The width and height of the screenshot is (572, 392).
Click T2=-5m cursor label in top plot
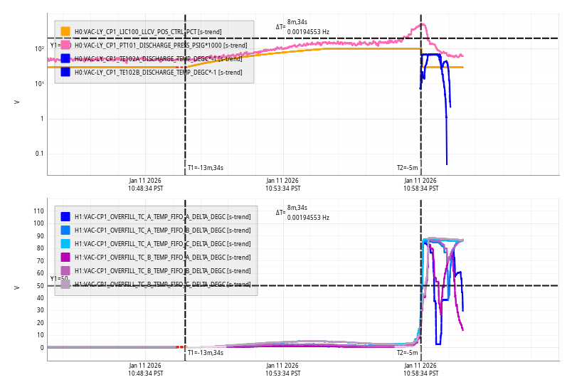408,168
